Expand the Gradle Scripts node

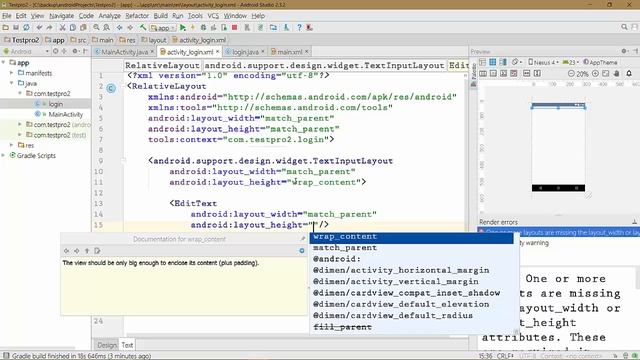pyautogui.click(x=4, y=156)
